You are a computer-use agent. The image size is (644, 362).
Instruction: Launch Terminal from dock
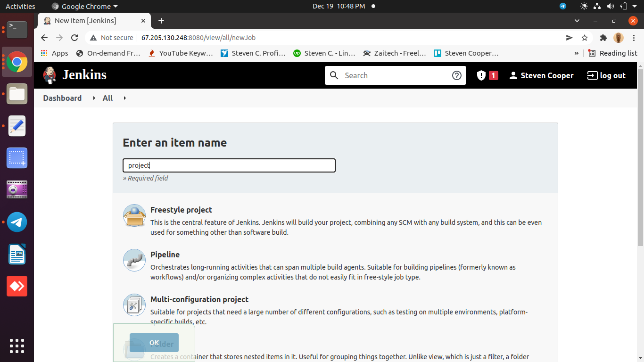17,30
